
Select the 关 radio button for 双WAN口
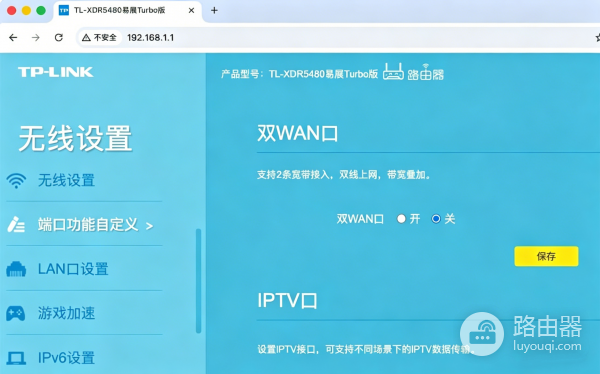click(x=436, y=219)
